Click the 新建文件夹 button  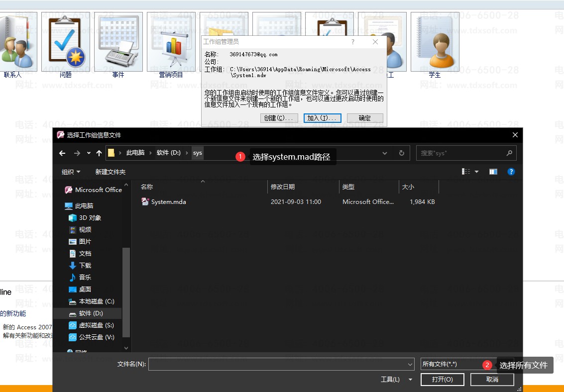[x=111, y=172]
